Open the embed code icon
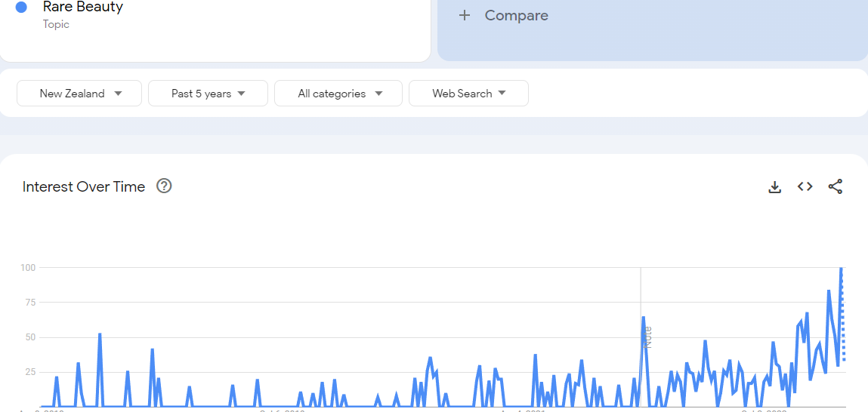Screen dimensions: 868x412 point(805,187)
